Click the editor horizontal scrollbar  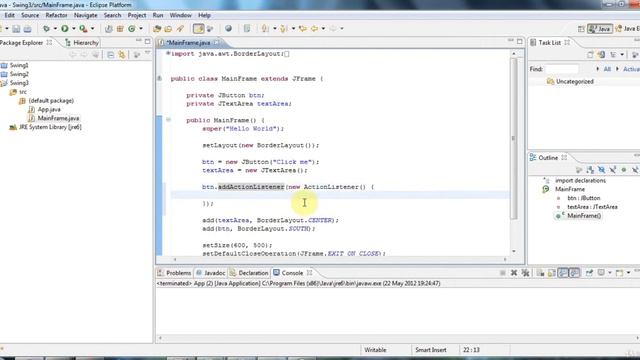[340, 259]
